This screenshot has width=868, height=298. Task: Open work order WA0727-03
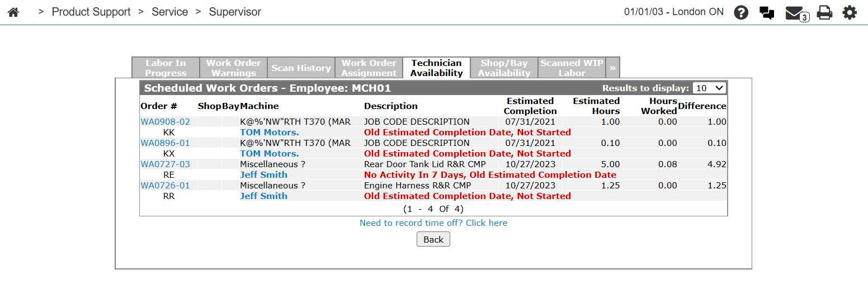tap(165, 164)
